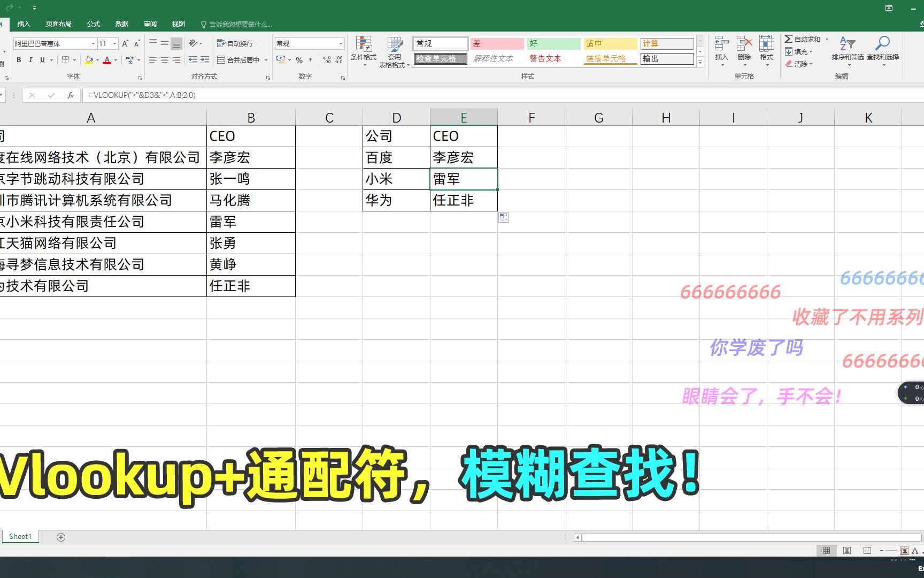
Task: Expand the 合并后居中 dropdown arrow
Action: coord(266,60)
